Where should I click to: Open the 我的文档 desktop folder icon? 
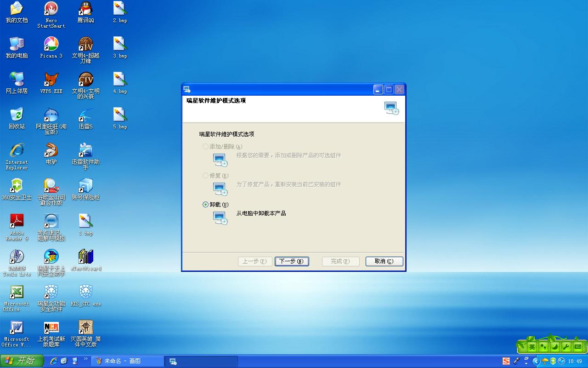tap(17, 12)
